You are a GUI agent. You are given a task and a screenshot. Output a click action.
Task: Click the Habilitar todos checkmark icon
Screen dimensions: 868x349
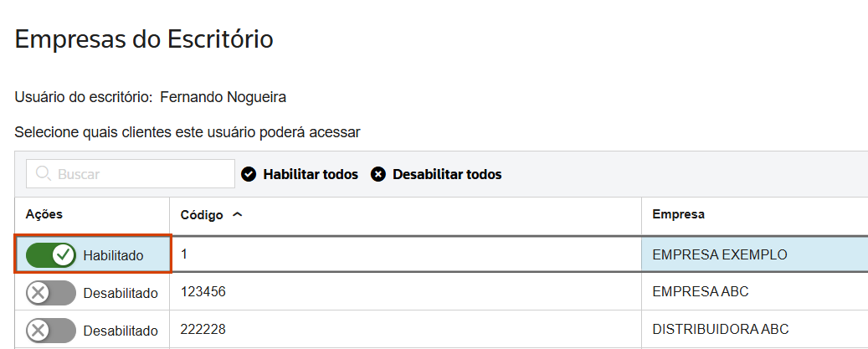click(x=249, y=174)
